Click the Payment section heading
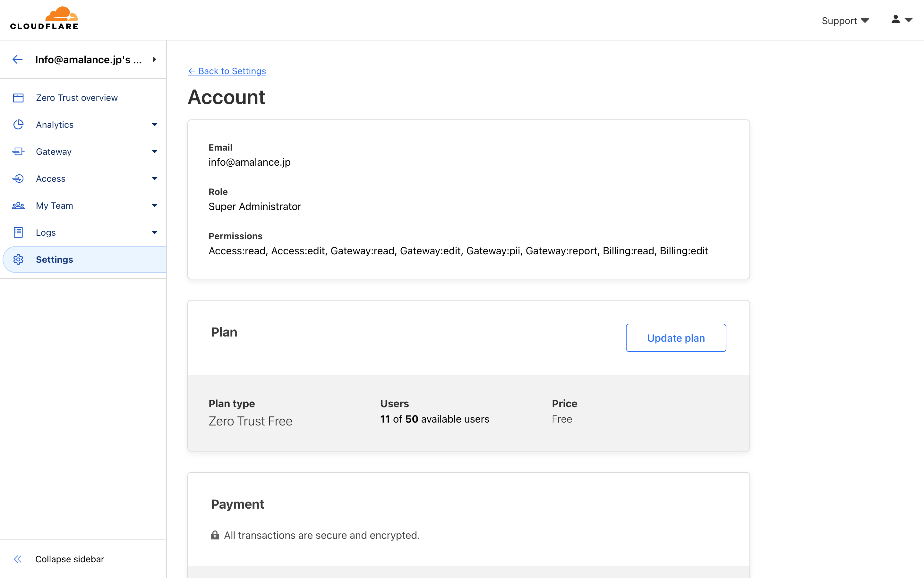The image size is (924, 578). point(237,504)
